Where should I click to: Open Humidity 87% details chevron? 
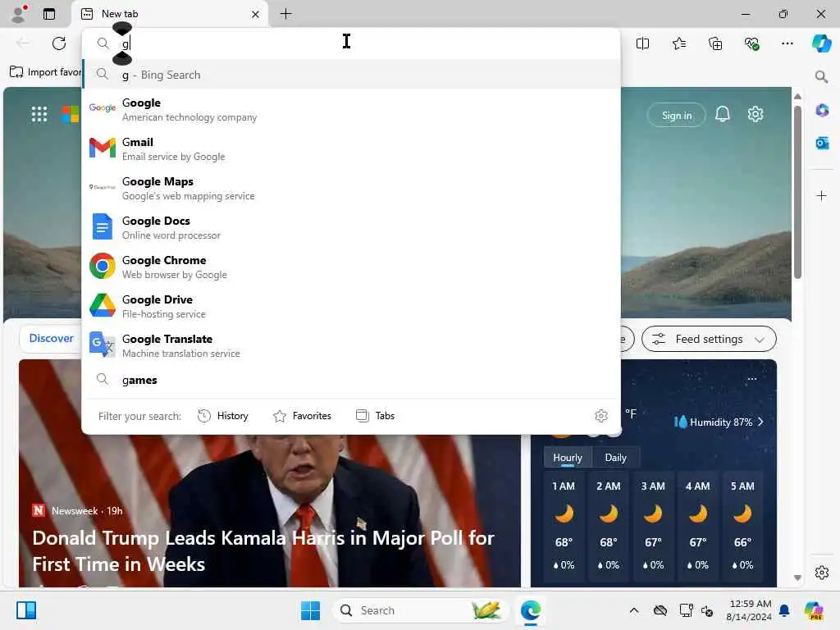[x=760, y=422]
